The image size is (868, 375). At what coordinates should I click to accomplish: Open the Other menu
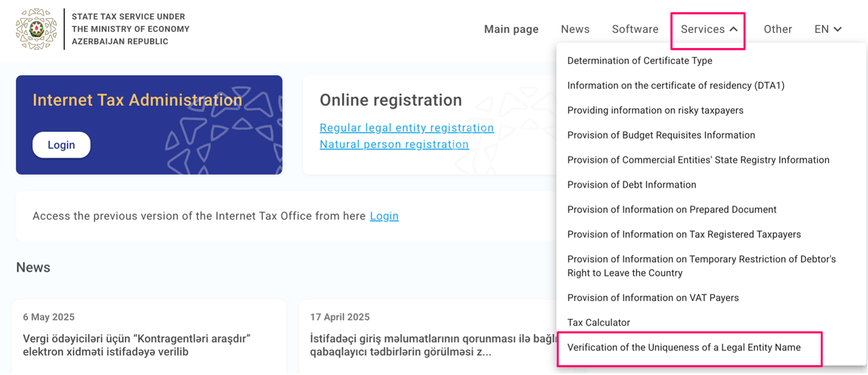click(778, 29)
